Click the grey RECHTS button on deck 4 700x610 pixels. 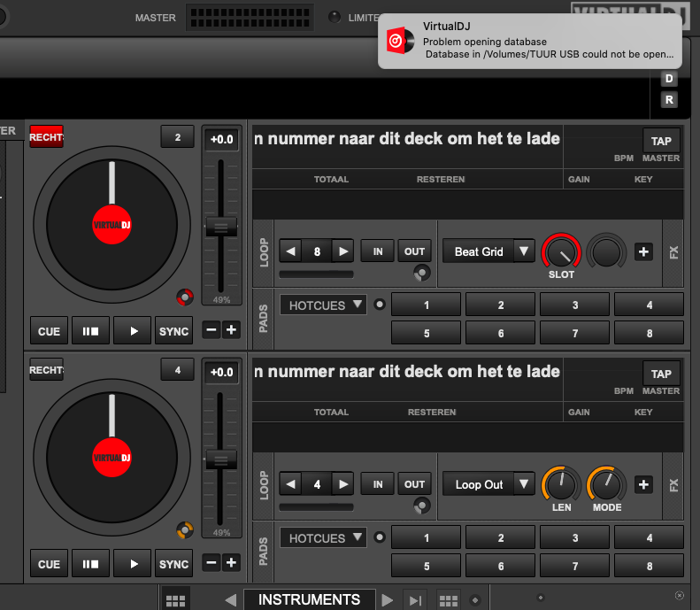click(46, 370)
